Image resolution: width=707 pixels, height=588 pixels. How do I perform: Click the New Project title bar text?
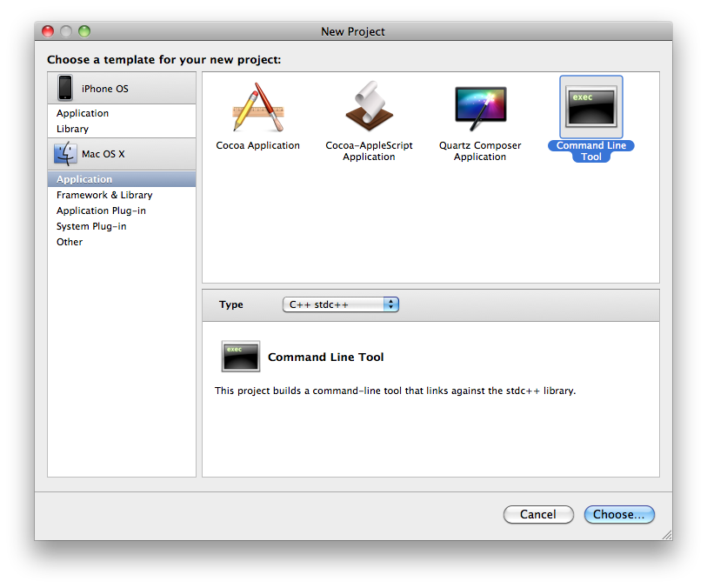353,31
